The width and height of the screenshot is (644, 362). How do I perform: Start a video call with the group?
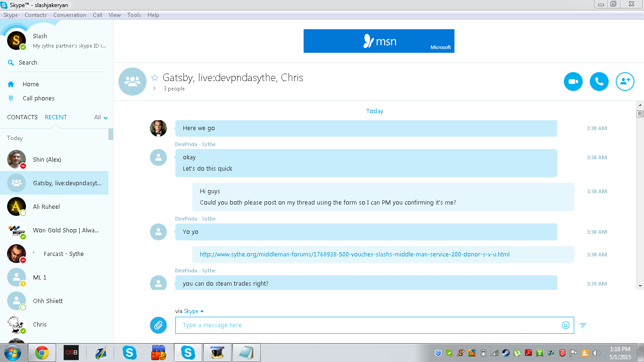(573, 82)
